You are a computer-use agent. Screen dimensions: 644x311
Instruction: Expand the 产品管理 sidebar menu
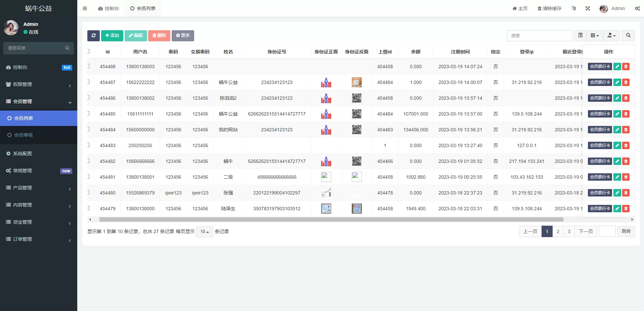point(39,188)
